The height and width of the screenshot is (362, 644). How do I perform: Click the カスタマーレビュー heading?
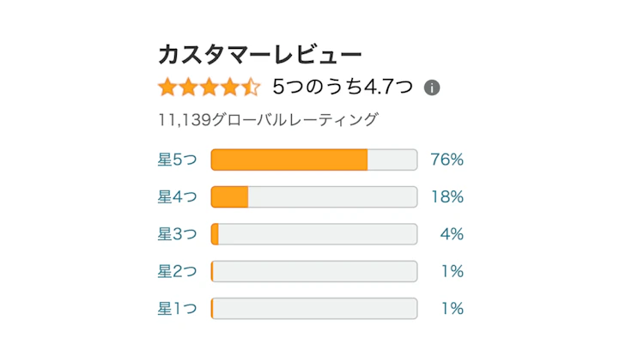click(x=259, y=55)
